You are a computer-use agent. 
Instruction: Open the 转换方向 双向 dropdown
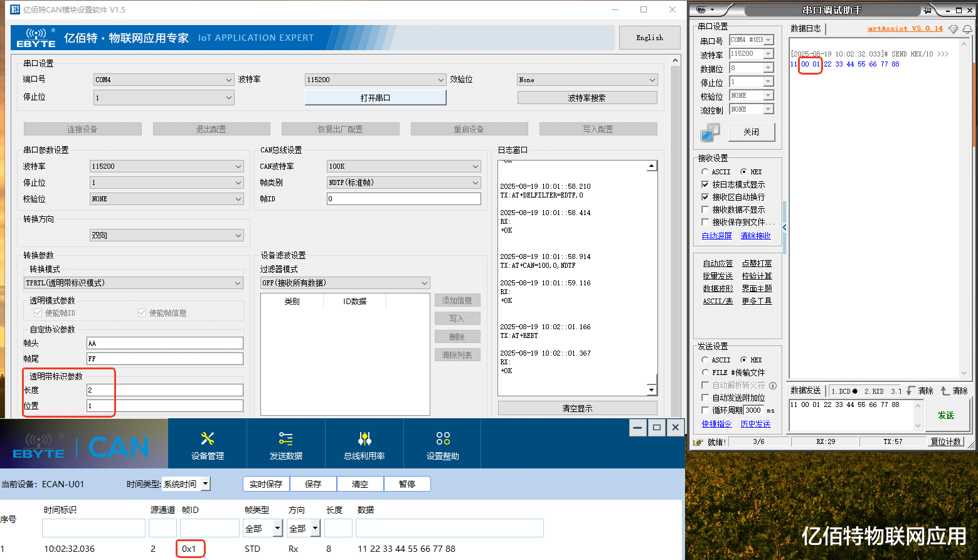167,235
